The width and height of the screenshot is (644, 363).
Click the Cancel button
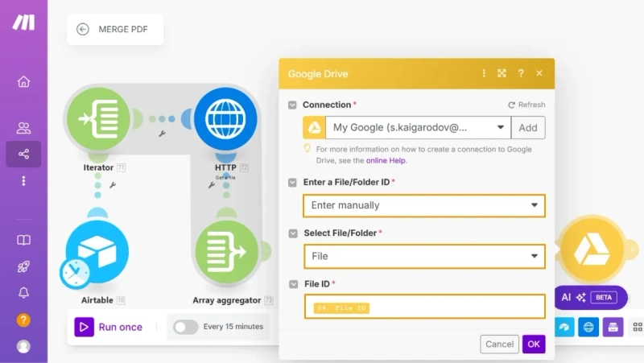(499, 344)
